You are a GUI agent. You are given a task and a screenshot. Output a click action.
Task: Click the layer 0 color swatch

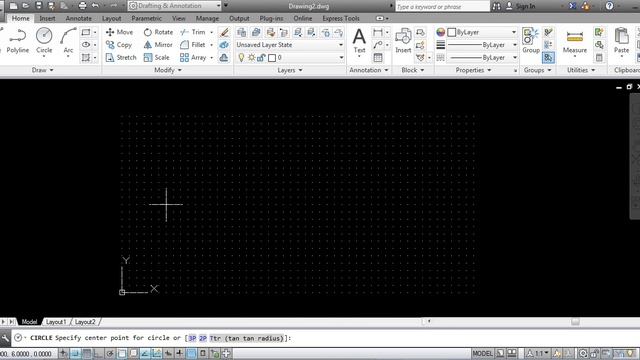(x=272, y=58)
